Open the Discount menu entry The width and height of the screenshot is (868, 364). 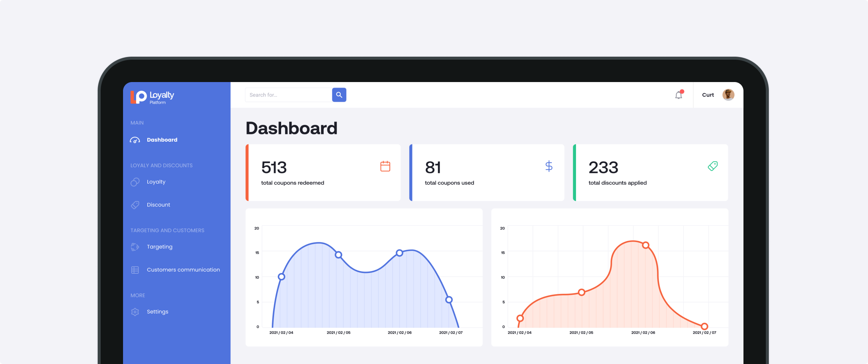point(158,205)
